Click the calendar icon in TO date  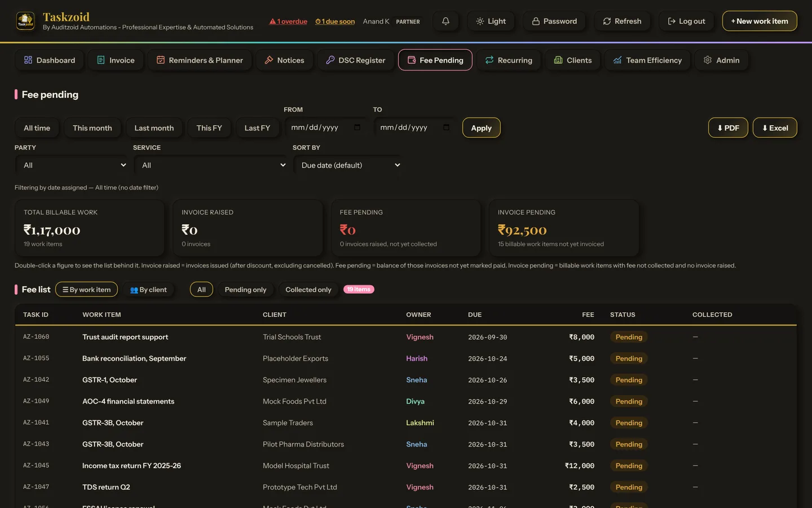(x=446, y=128)
